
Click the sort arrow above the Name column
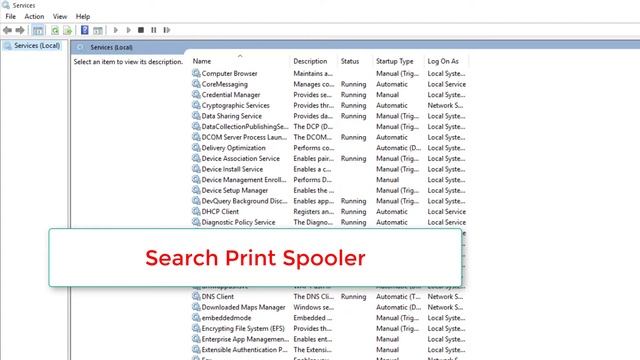click(240, 56)
